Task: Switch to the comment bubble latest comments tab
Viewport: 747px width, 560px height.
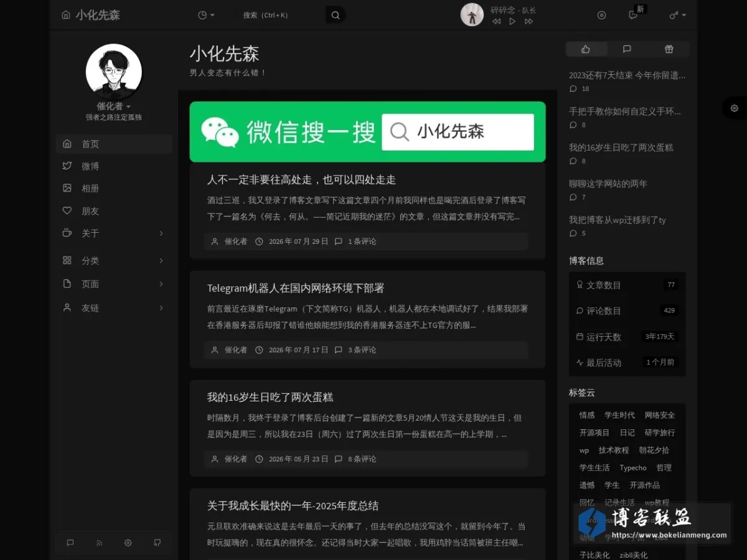Action: coord(627,49)
